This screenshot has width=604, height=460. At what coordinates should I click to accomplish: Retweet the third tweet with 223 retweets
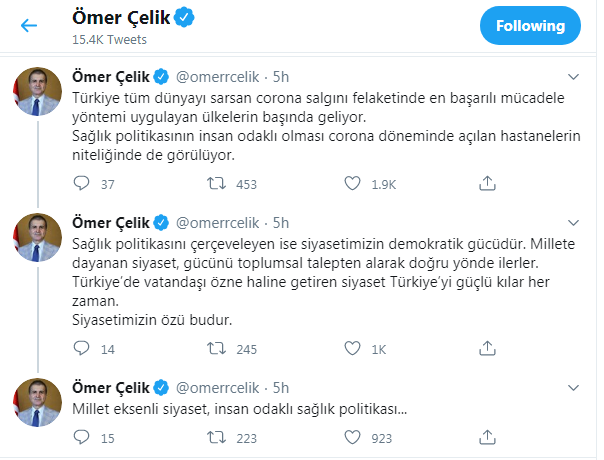[216, 437]
